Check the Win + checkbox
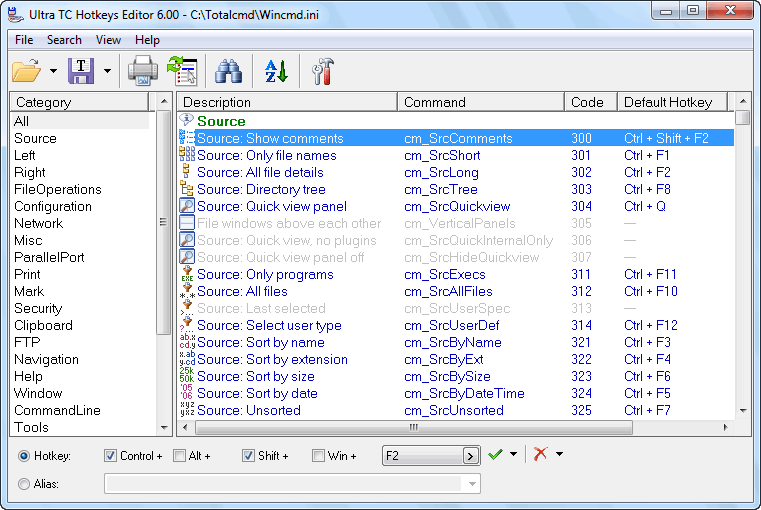 318,456
